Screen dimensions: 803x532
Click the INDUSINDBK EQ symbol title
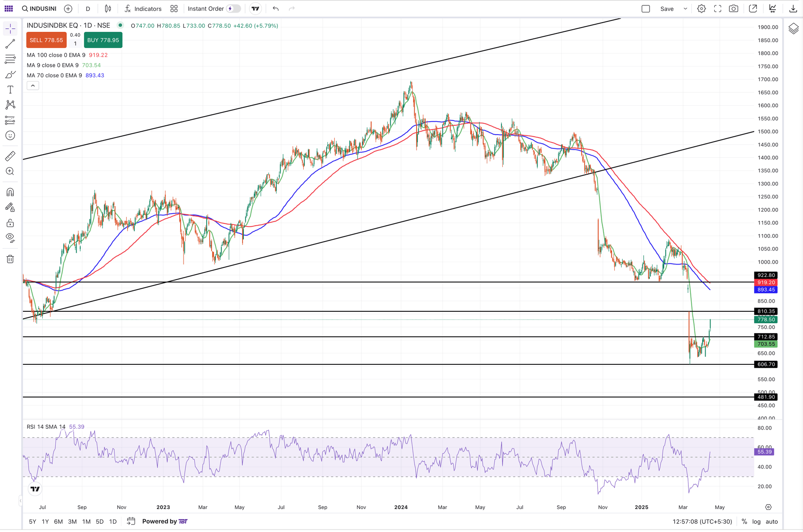click(x=69, y=25)
